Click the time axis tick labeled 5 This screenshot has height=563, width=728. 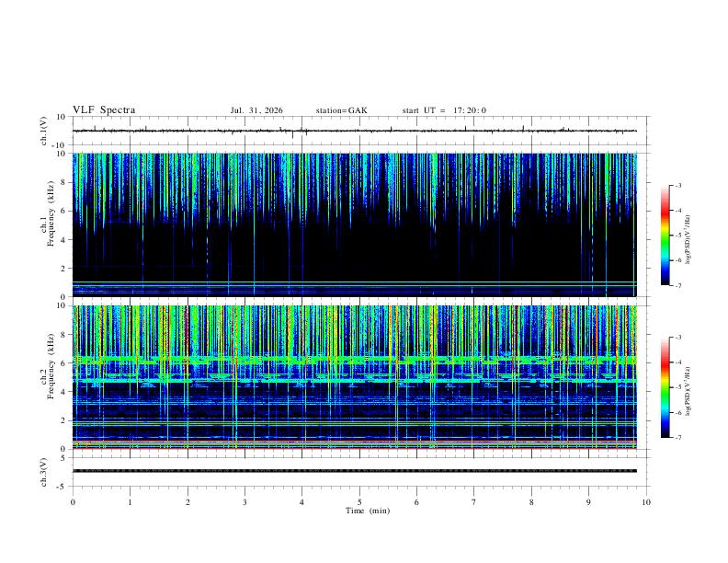click(x=359, y=502)
